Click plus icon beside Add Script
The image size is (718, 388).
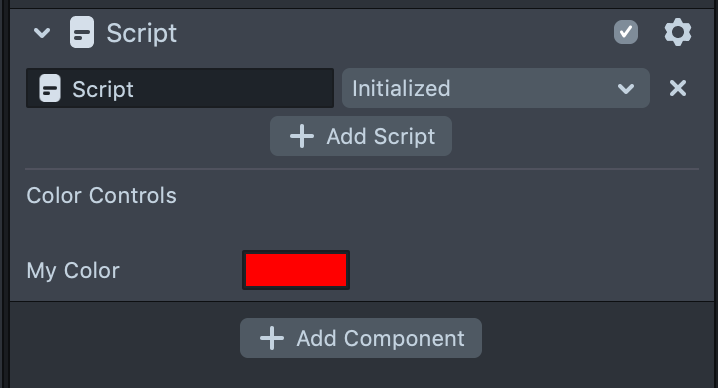point(302,137)
